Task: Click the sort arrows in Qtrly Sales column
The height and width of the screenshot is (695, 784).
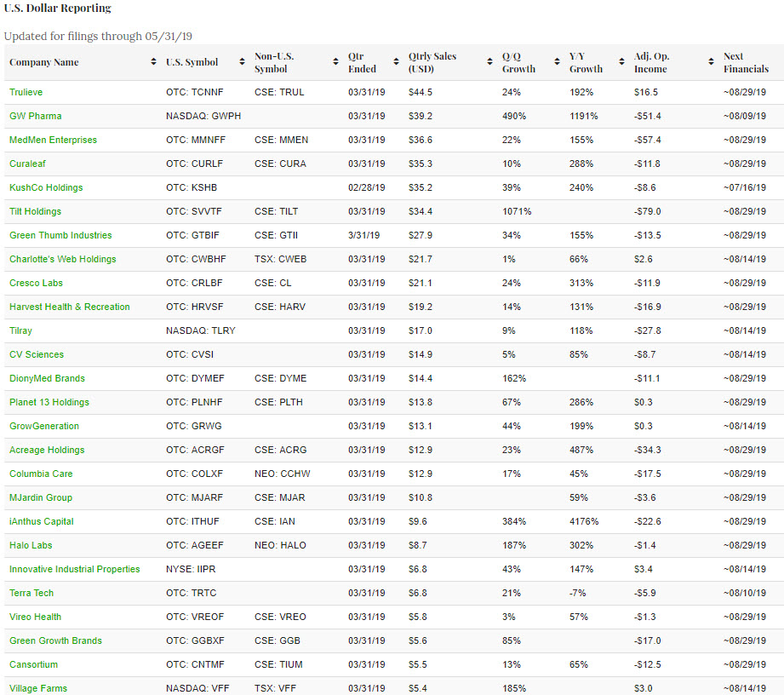Action: 490,62
